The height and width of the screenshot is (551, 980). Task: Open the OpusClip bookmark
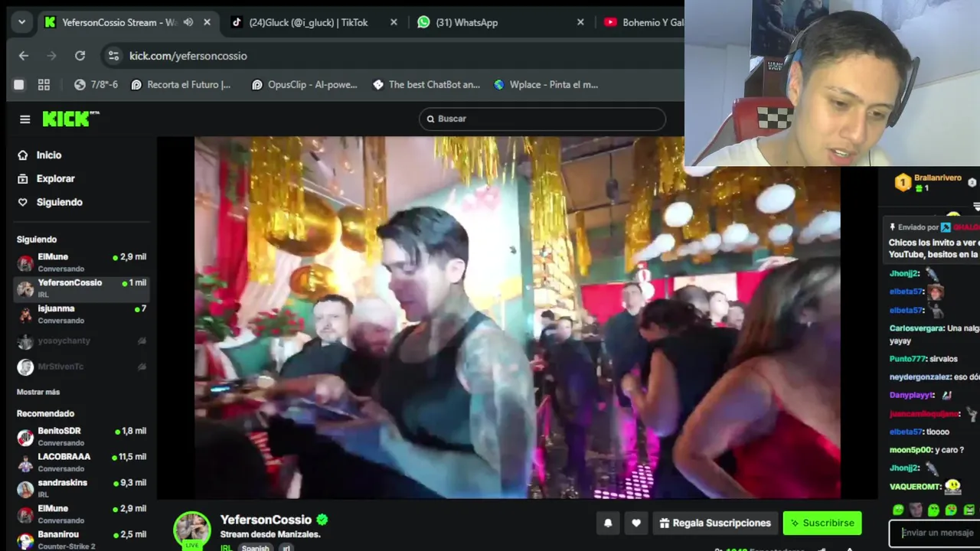tap(305, 85)
